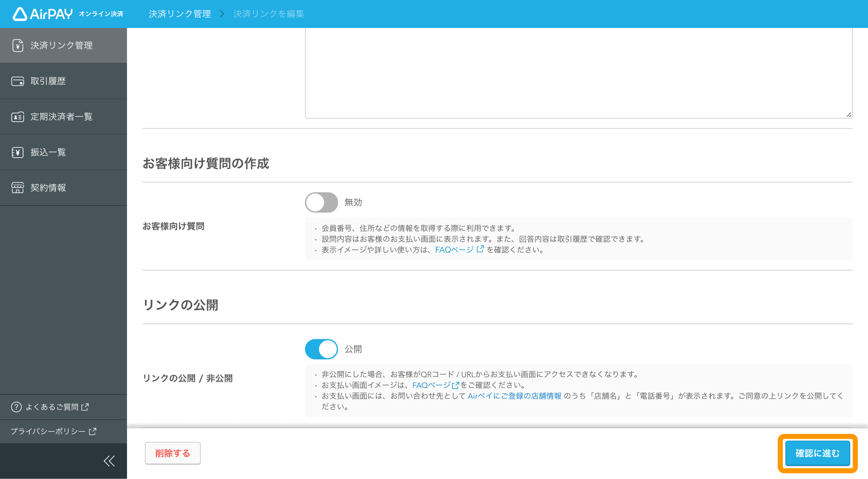The width and height of the screenshot is (868, 479).
Task: Open FAQページ link in お客様向け質問 section
Action: (x=454, y=250)
